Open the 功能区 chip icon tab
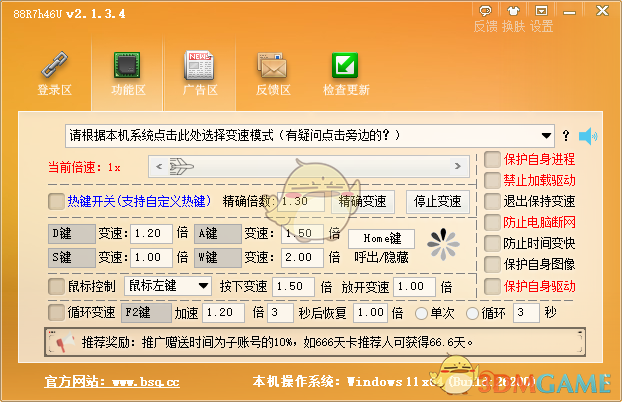Viewport: 622px width, 402px height. [127, 65]
